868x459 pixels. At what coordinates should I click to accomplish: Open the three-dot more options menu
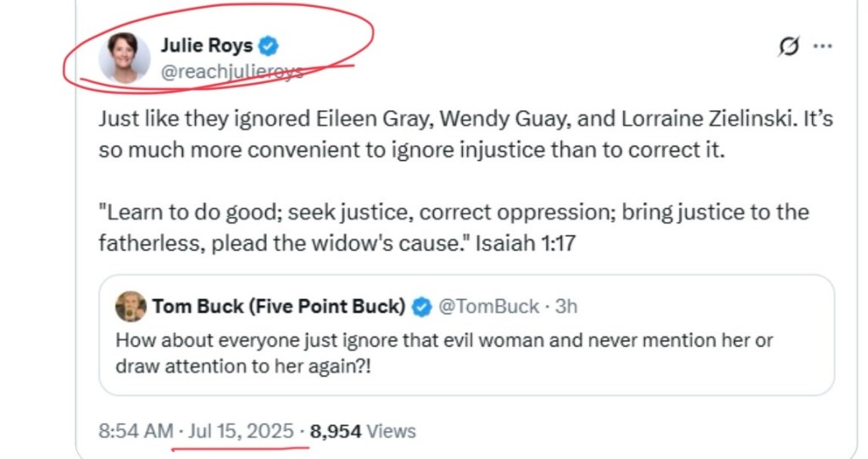822,47
